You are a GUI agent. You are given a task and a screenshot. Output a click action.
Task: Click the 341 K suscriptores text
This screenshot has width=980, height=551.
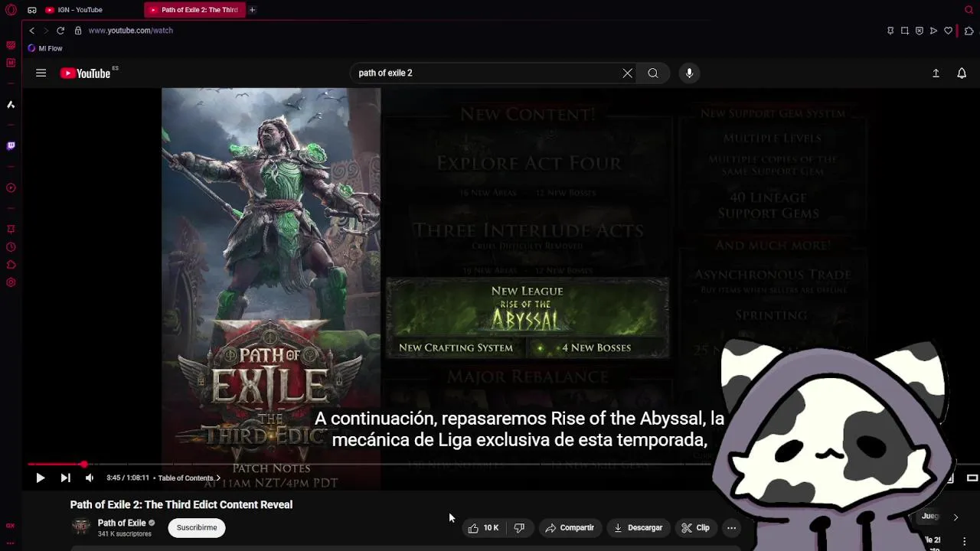coord(125,534)
